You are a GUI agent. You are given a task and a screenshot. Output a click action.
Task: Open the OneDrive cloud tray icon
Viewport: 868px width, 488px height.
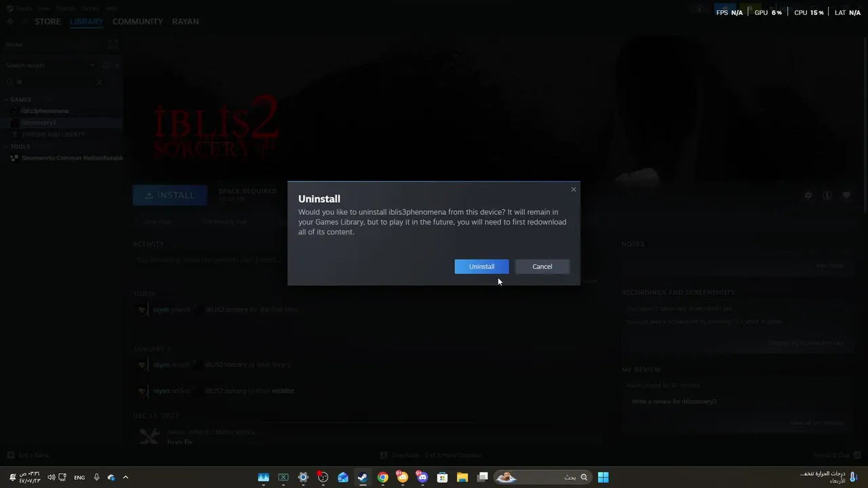click(111, 477)
